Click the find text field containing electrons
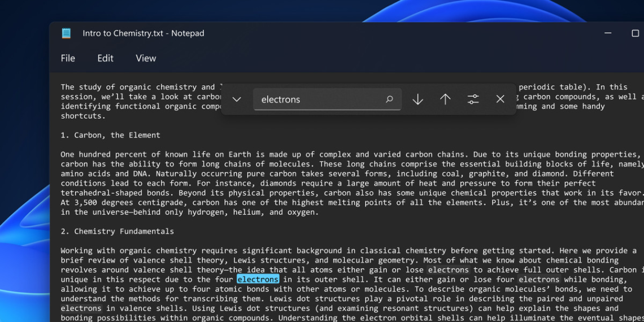644x322 pixels. click(327, 99)
